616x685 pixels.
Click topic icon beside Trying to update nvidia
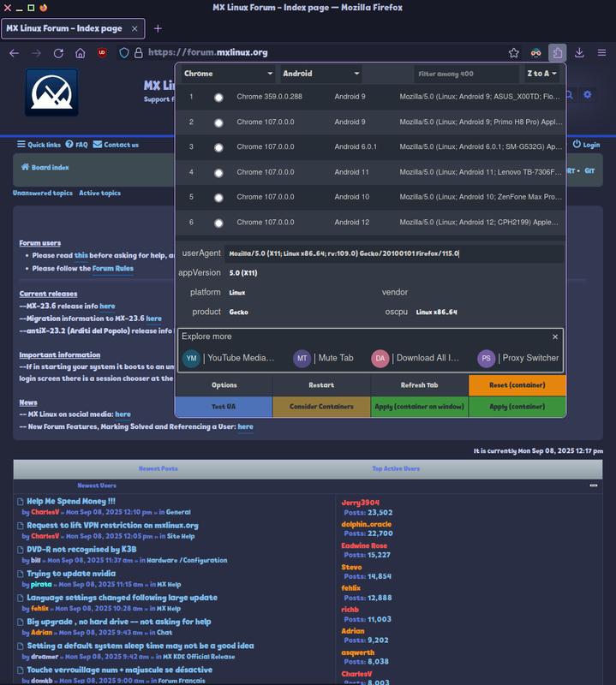[x=20, y=574]
